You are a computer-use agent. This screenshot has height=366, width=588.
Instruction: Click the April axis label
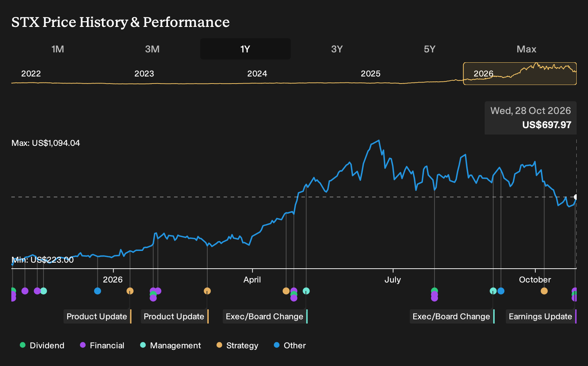[252, 280]
